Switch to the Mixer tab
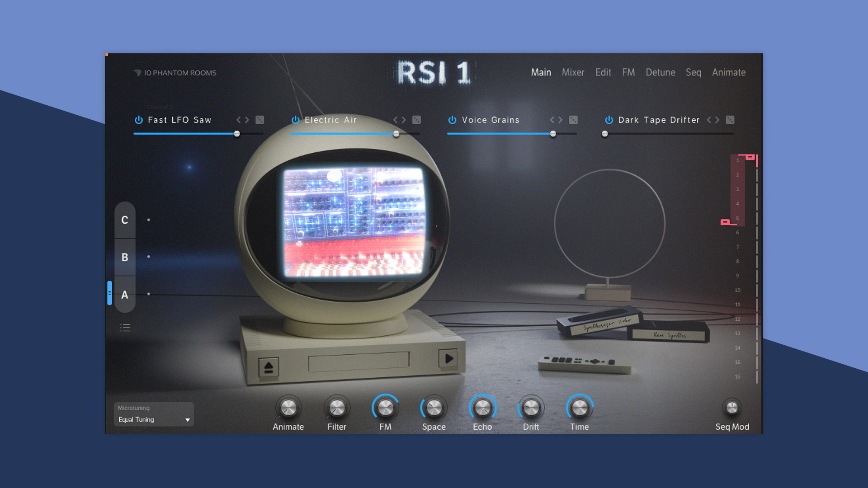The image size is (868, 488). coord(573,72)
